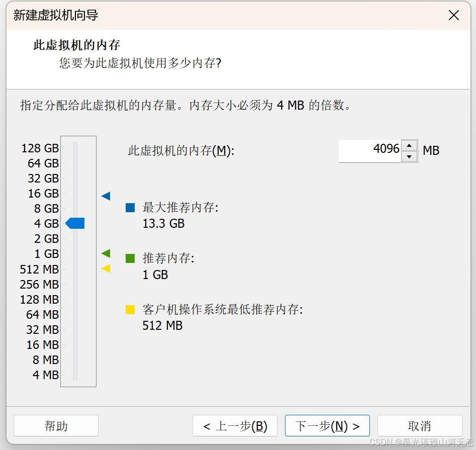Click the 此虚拟机的内存(M): label
This screenshot has width=476, height=450.
(181, 151)
